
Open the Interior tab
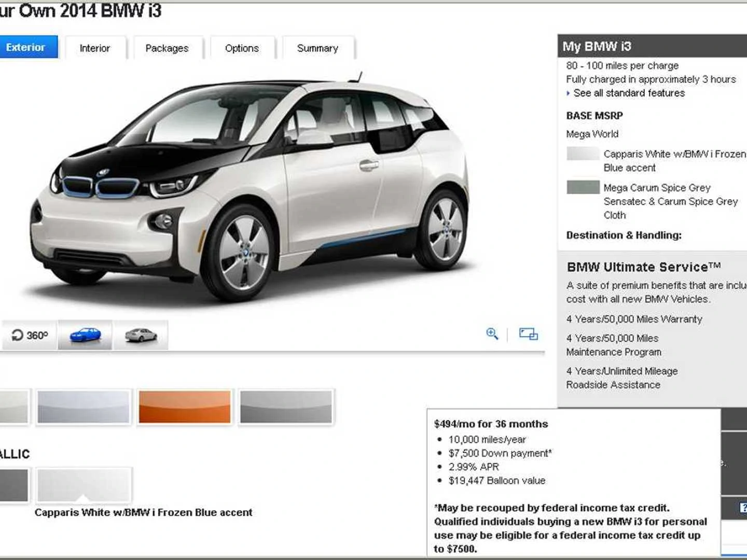click(x=95, y=48)
